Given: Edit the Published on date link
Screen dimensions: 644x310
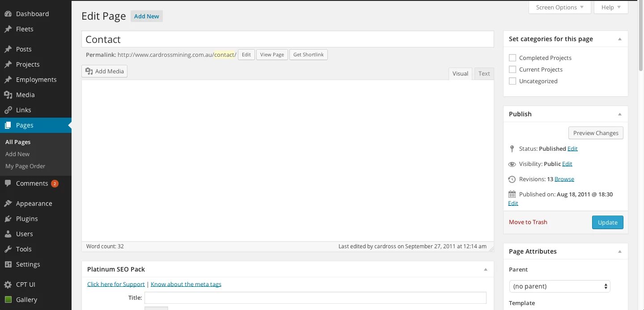Looking at the screenshot, I should (x=513, y=203).
